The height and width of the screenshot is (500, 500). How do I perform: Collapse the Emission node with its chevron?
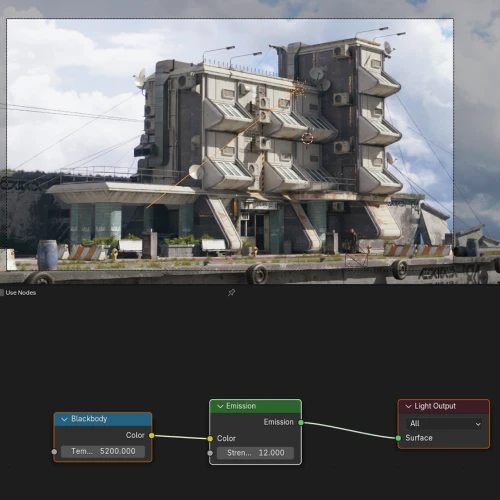(220, 406)
